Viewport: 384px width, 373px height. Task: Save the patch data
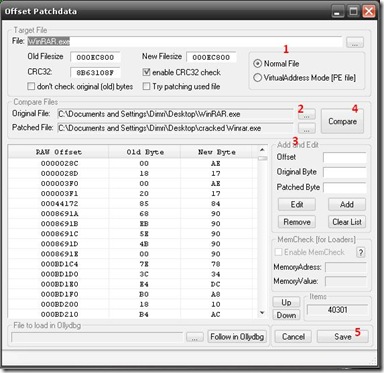click(343, 337)
